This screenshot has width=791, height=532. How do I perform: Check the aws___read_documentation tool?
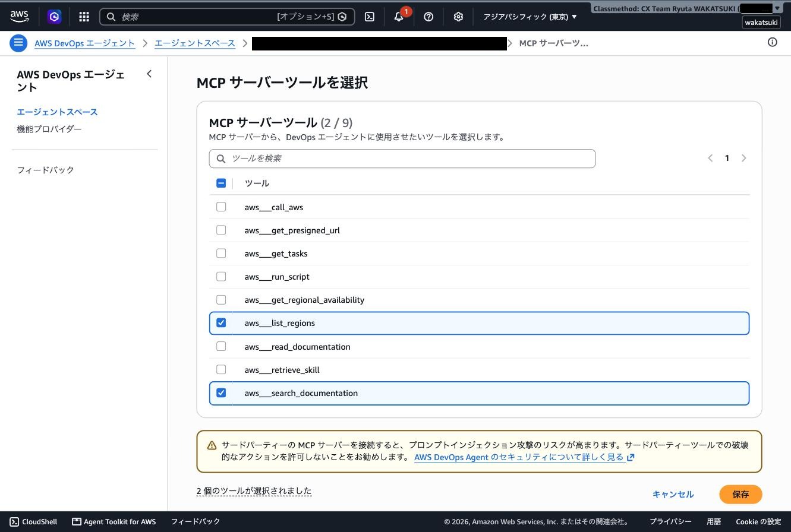[x=221, y=346]
